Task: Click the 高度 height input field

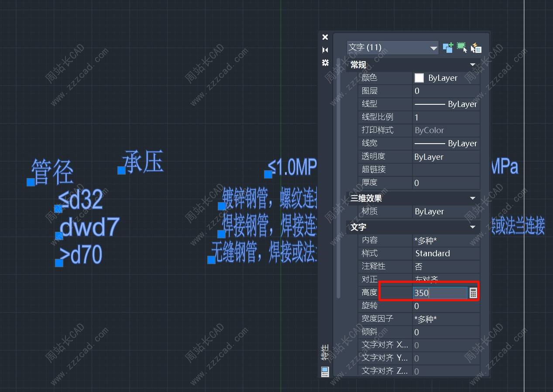Action: (x=440, y=293)
